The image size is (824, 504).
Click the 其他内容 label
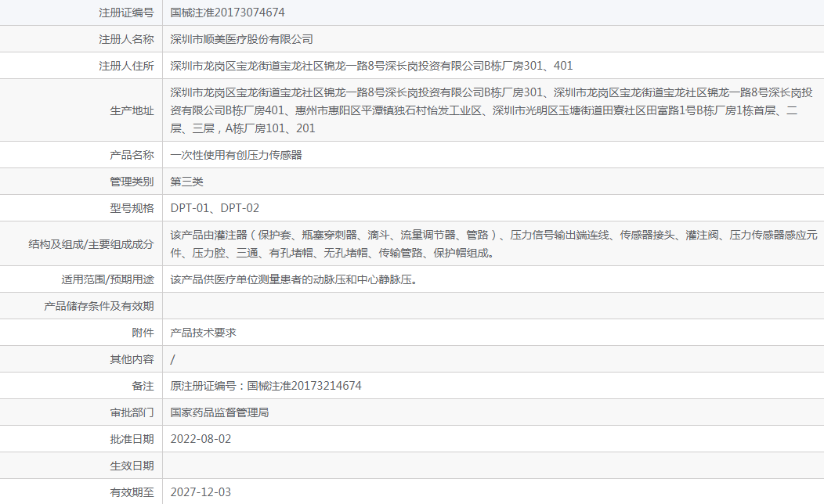[132, 360]
